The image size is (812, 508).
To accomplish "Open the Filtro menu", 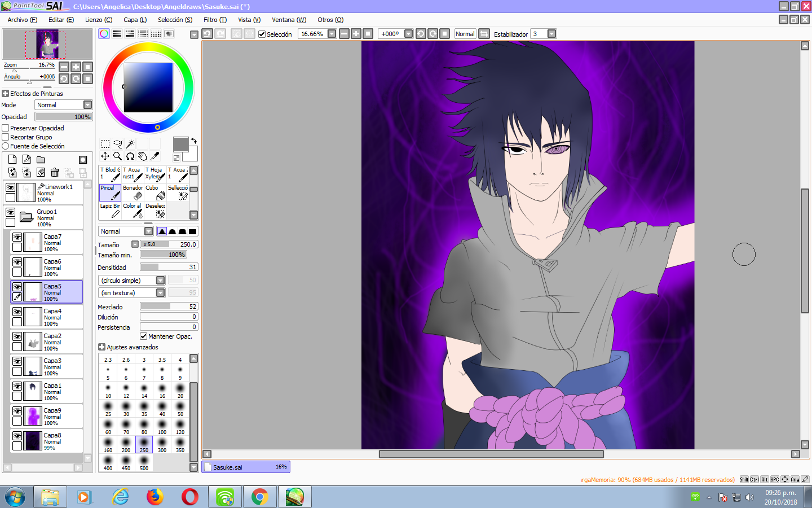I will [x=215, y=20].
